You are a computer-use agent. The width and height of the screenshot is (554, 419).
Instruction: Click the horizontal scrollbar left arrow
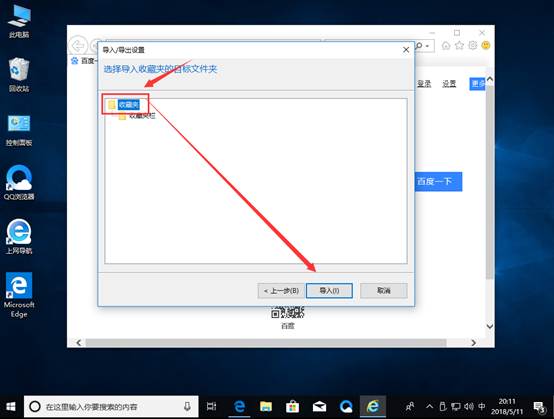tap(78, 343)
